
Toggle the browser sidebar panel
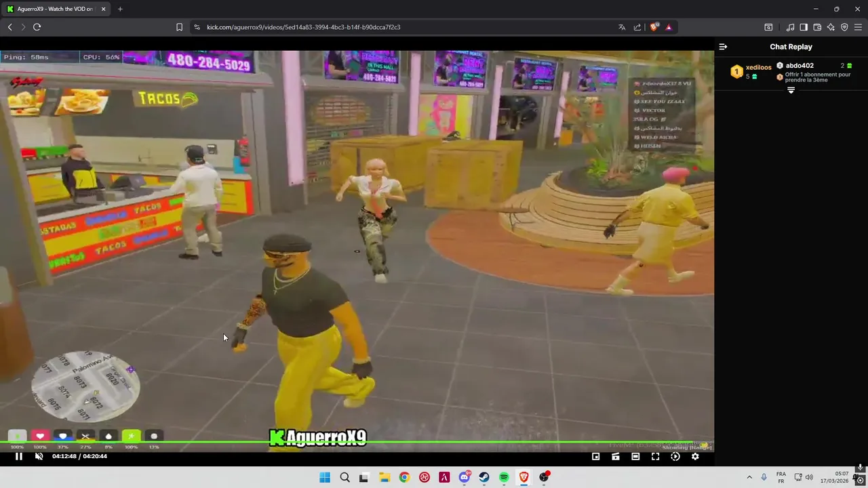click(804, 27)
